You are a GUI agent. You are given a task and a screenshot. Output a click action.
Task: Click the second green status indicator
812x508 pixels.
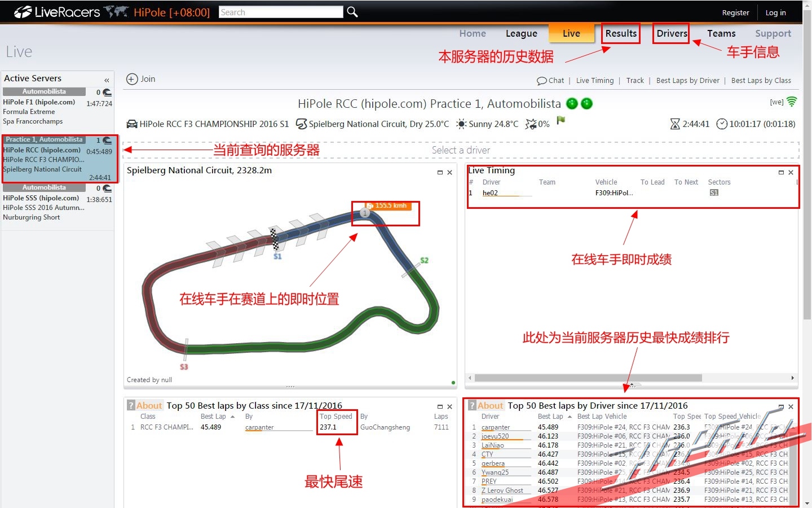pos(586,103)
